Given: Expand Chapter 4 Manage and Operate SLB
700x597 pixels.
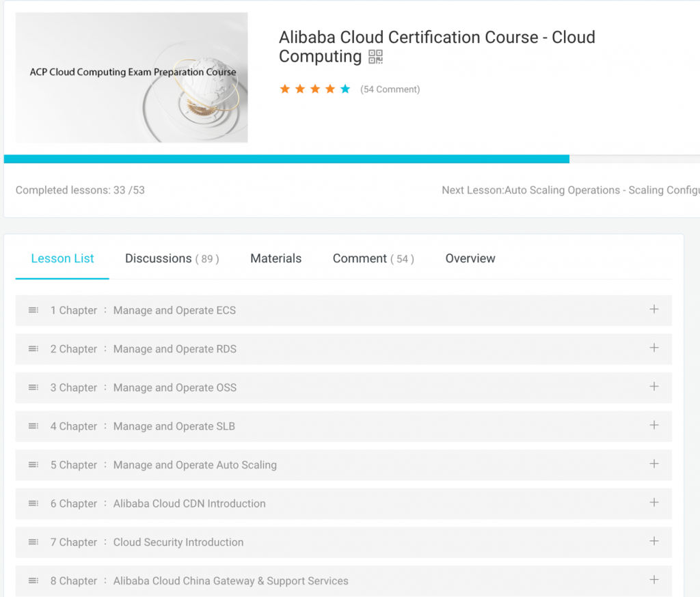Looking at the screenshot, I should click(654, 426).
